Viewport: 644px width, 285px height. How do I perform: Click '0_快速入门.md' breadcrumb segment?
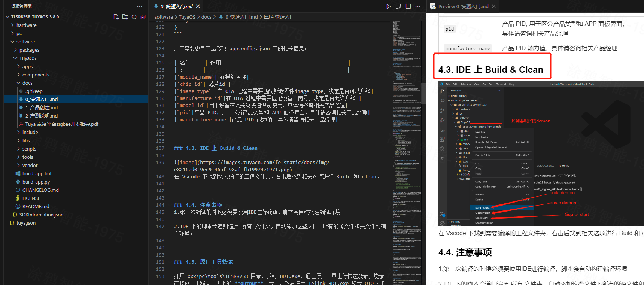click(x=238, y=17)
